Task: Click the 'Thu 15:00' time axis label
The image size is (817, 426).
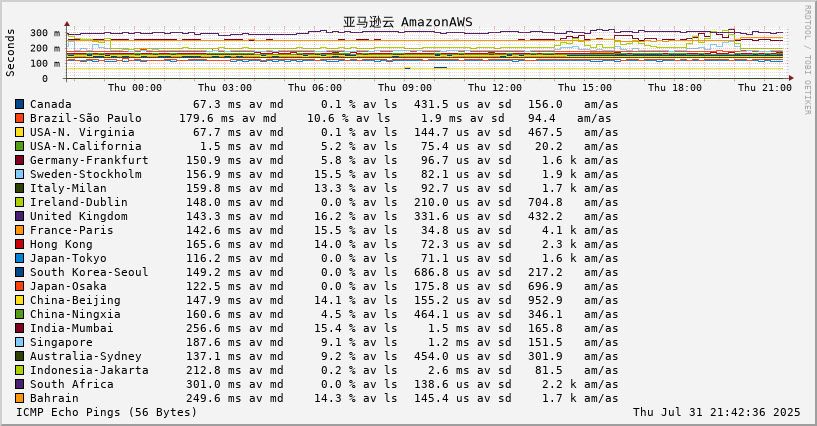Action: pos(585,87)
